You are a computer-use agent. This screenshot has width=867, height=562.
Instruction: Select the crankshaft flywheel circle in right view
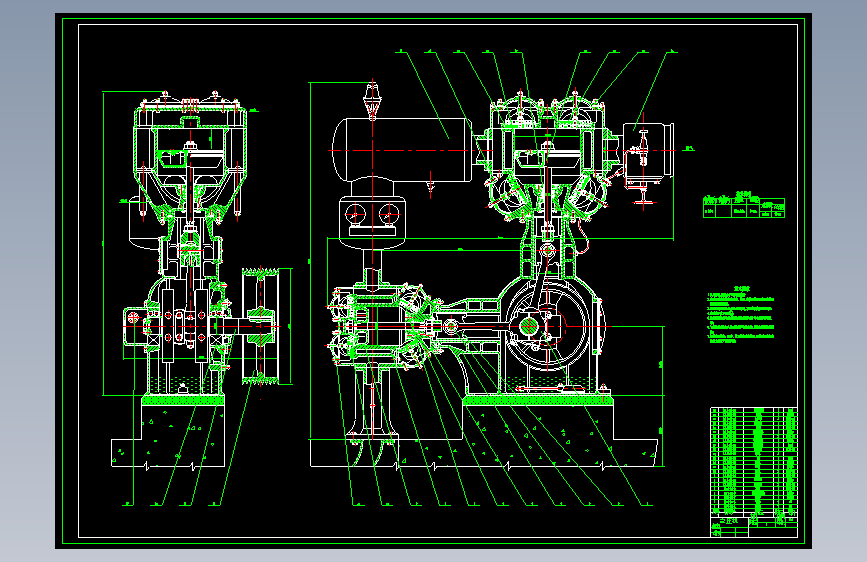click(547, 326)
